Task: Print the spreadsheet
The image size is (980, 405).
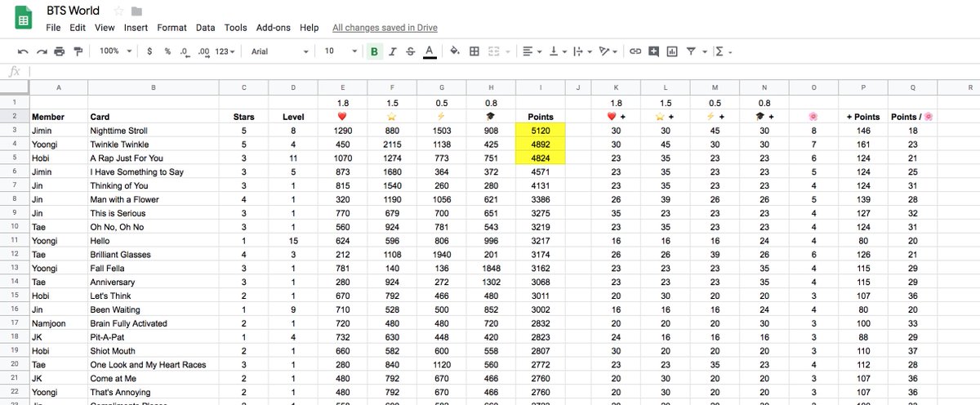Action: click(x=60, y=51)
